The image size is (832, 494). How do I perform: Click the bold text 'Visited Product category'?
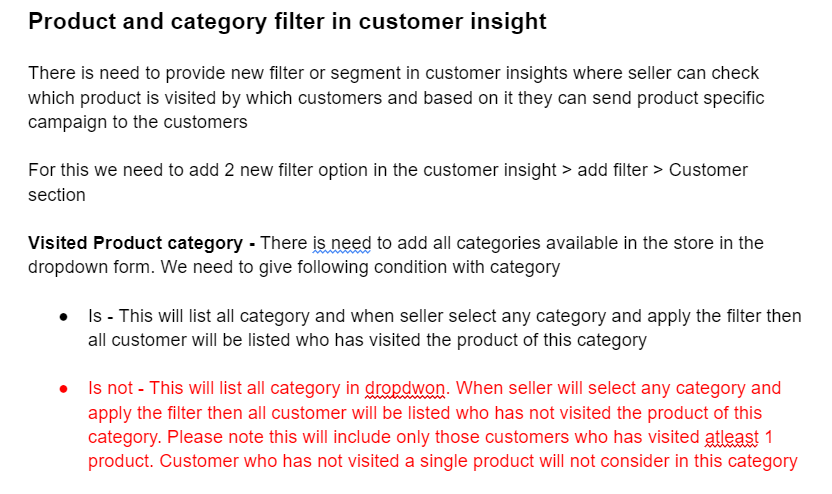(x=135, y=243)
